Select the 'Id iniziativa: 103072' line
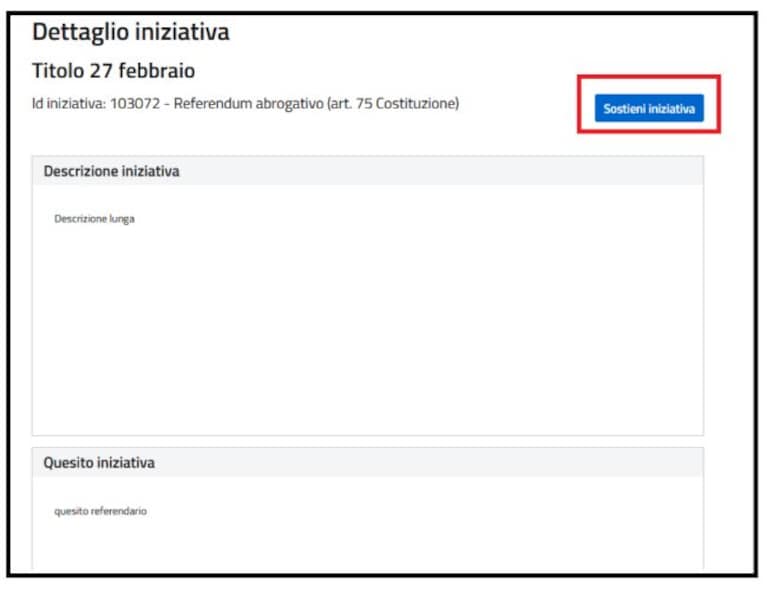Viewport: 767px width, 592px height. (246, 104)
